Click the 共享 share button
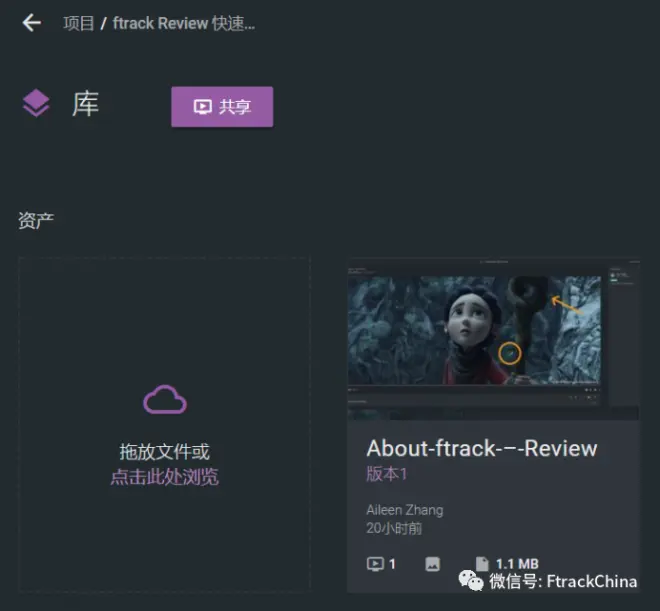 click(x=222, y=107)
